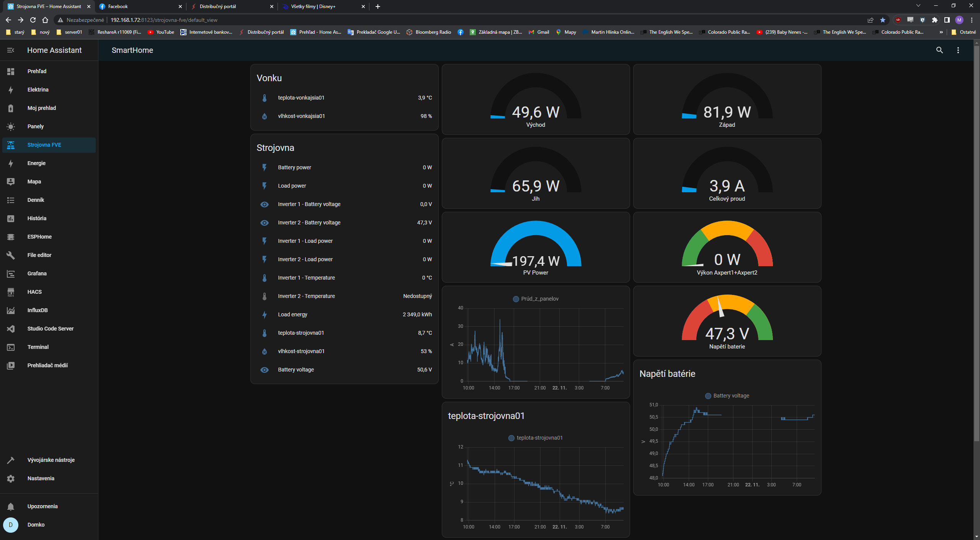The height and width of the screenshot is (540, 980).
Task: Open the Energie panel
Action: point(49,163)
